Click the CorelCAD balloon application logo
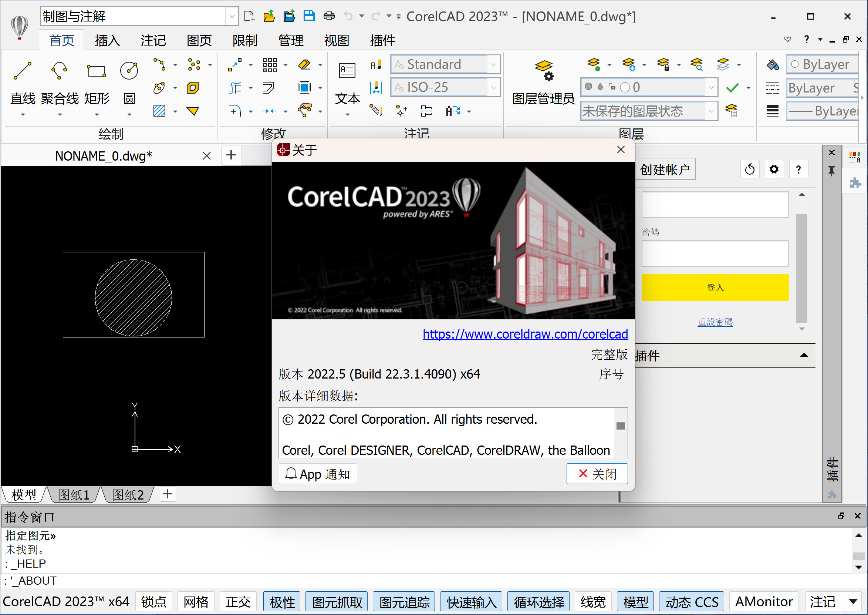This screenshot has width=868, height=615. (19, 27)
